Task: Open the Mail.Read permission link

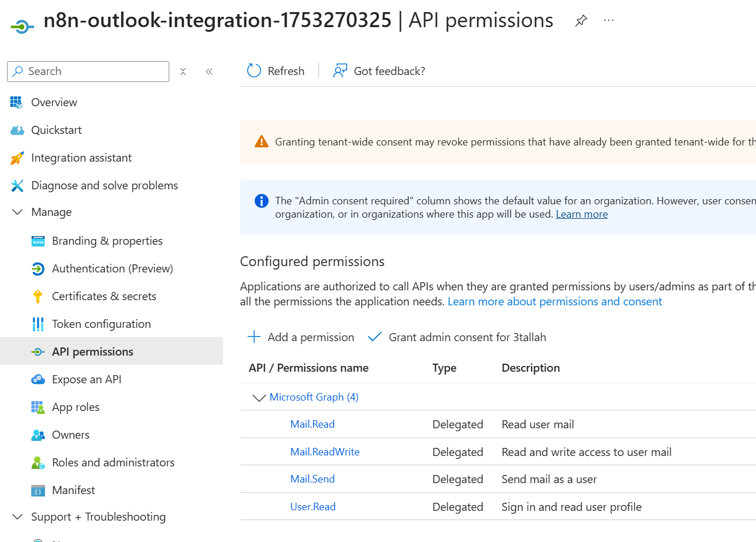Action: point(312,424)
